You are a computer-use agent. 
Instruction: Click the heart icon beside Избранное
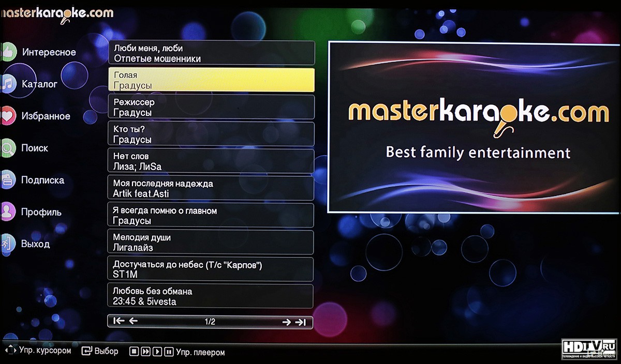(8, 116)
